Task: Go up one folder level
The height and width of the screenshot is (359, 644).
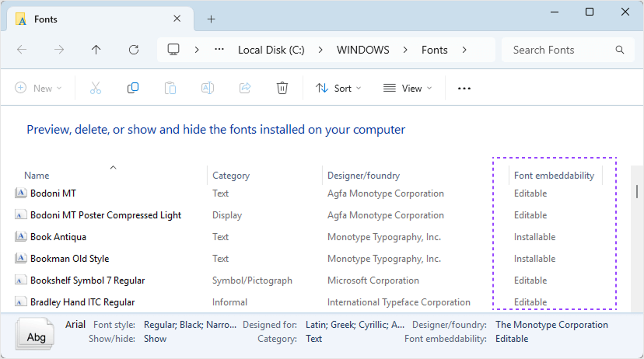Action: pyautogui.click(x=96, y=50)
